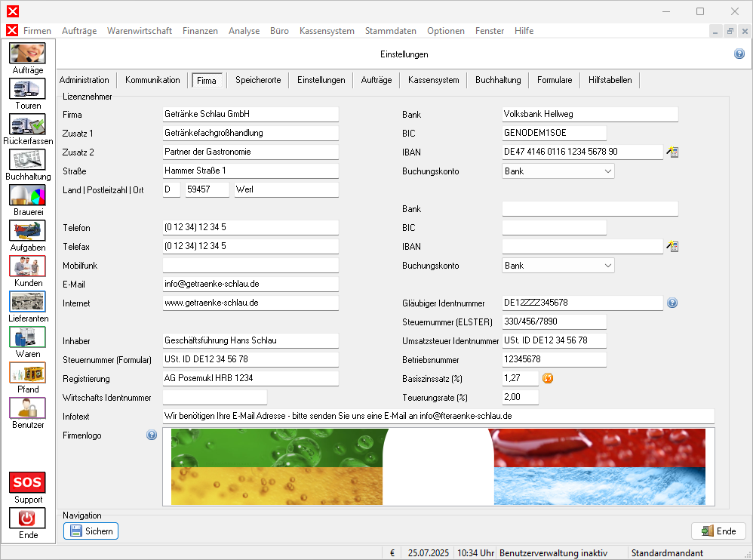753x560 pixels.
Task: Open help icon next to Firmenlogo
Action: (x=152, y=435)
